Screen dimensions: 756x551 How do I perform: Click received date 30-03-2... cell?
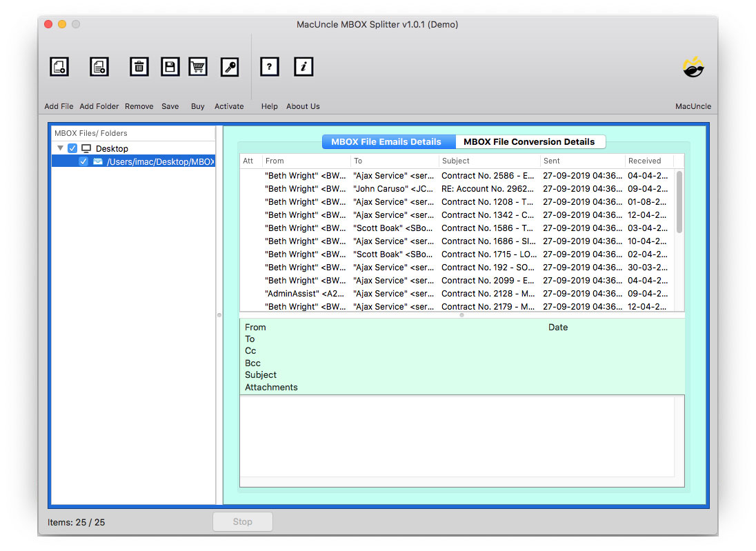coord(648,267)
